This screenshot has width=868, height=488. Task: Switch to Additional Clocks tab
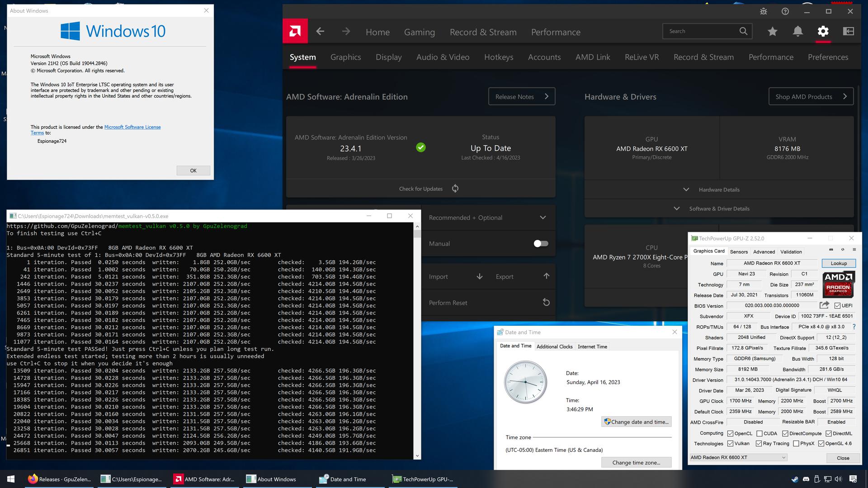click(x=554, y=347)
